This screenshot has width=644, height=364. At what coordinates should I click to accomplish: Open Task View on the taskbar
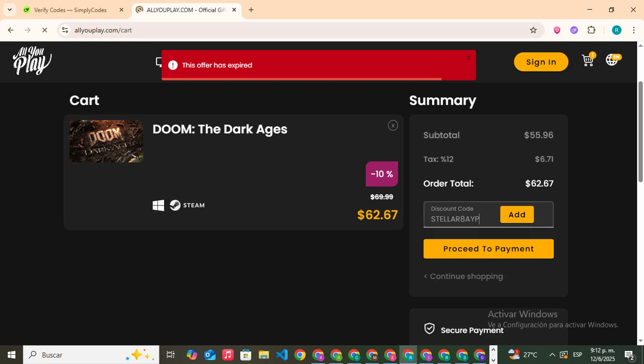[170, 355]
